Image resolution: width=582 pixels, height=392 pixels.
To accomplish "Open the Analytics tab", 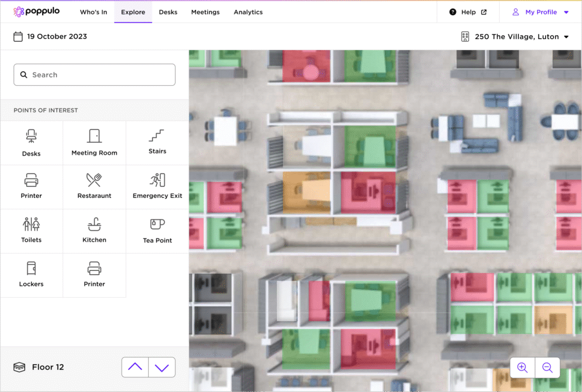I will click(248, 12).
